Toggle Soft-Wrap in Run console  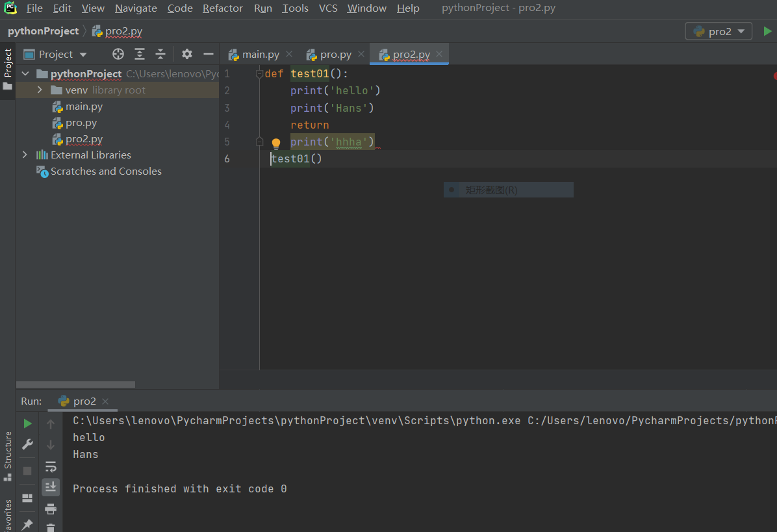[x=51, y=466]
